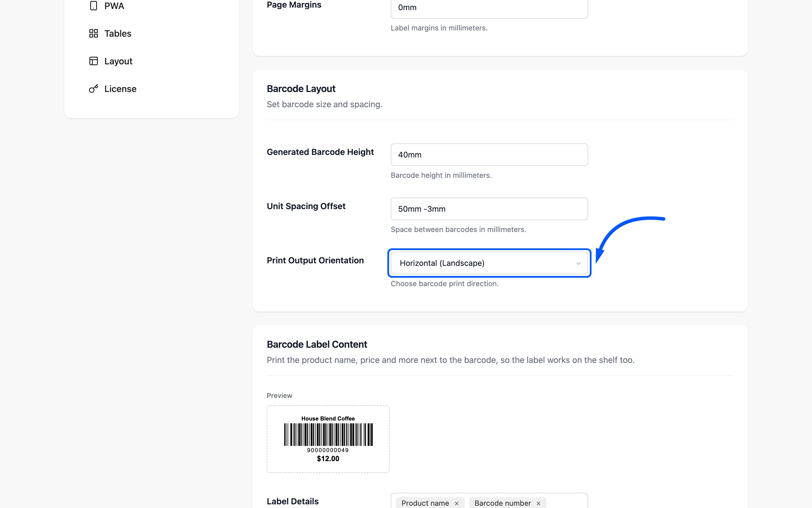Screen dimensions: 812x508
Task: Click the License key icon
Action: point(93,88)
